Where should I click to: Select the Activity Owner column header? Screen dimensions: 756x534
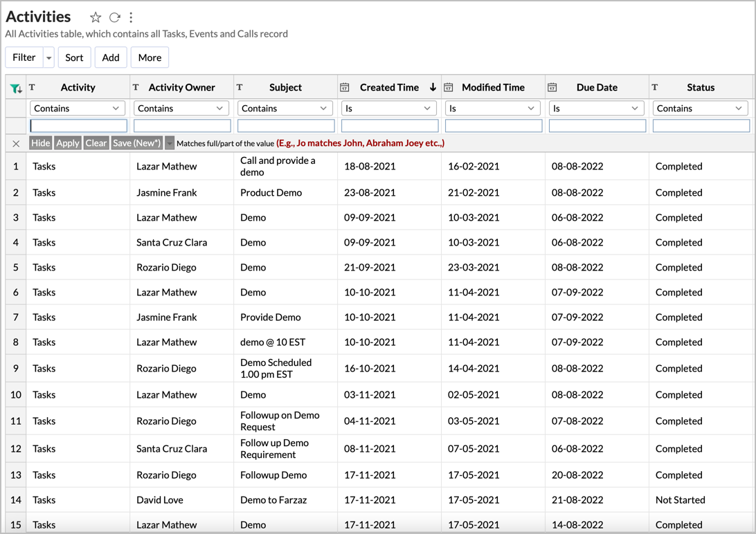182,87
